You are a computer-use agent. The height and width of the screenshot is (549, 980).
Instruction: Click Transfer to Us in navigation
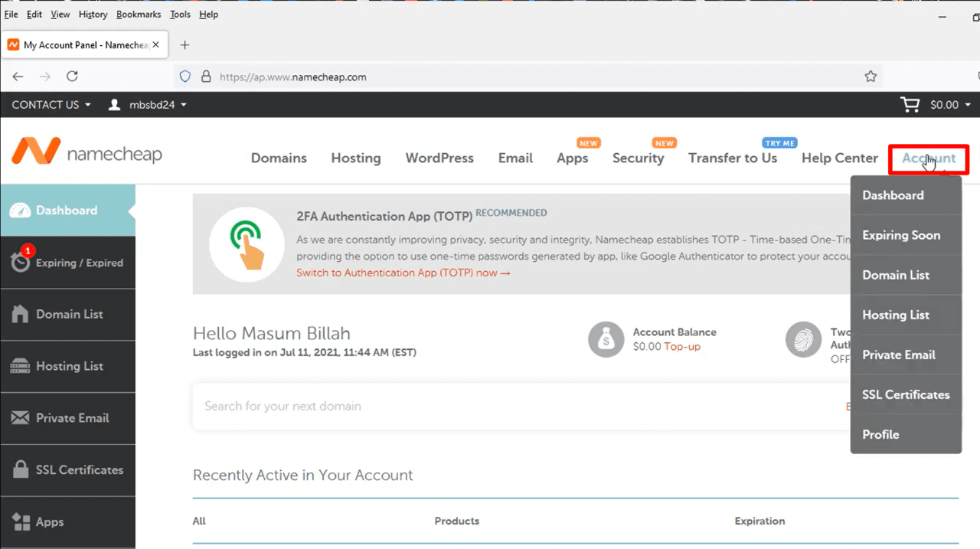point(733,158)
